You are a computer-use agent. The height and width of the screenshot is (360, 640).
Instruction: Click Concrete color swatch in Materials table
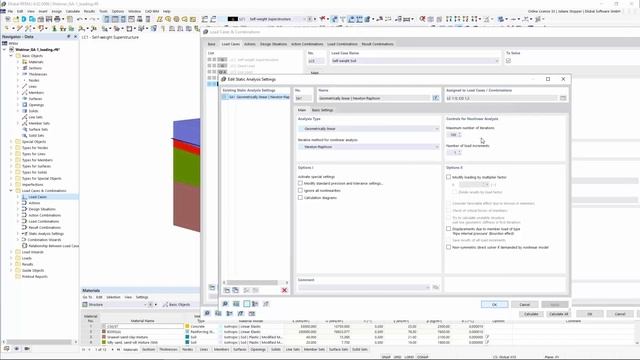187,327
